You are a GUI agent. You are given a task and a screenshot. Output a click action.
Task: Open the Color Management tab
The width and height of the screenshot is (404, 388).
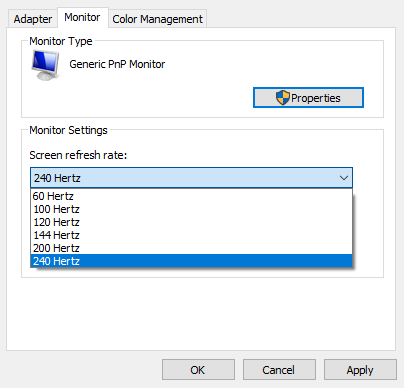click(x=157, y=19)
